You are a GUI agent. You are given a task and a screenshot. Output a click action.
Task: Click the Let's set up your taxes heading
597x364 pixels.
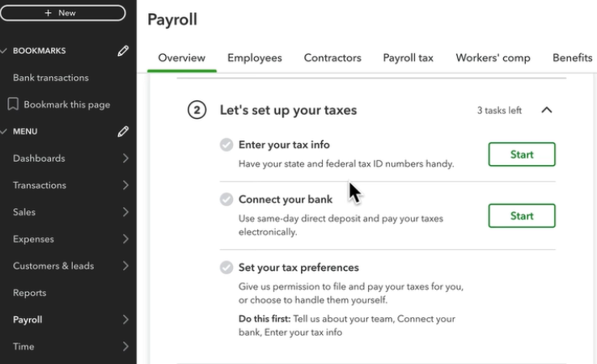288,110
